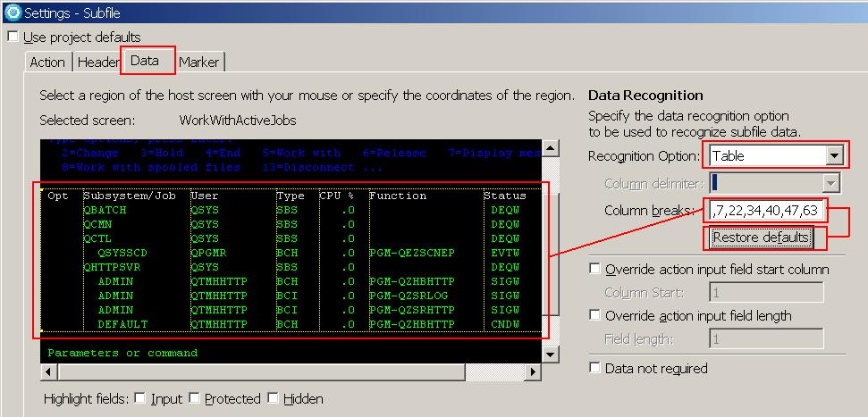Click the Function column header
The image size is (868, 417).
click(398, 196)
